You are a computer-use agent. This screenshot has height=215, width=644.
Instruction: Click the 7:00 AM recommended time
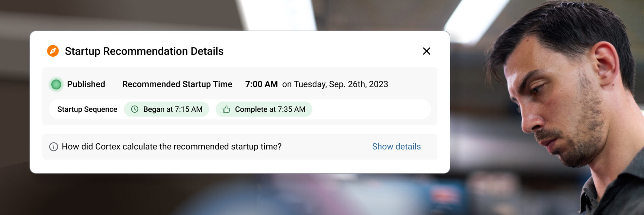261,84
